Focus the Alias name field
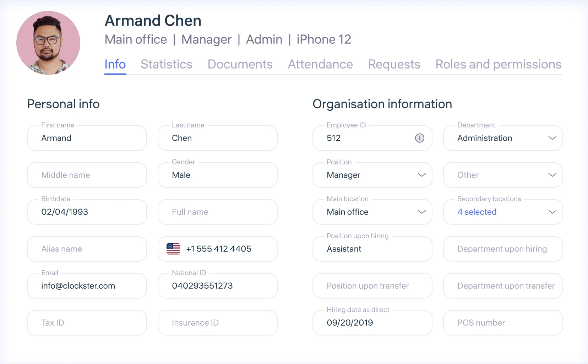 [87, 249]
